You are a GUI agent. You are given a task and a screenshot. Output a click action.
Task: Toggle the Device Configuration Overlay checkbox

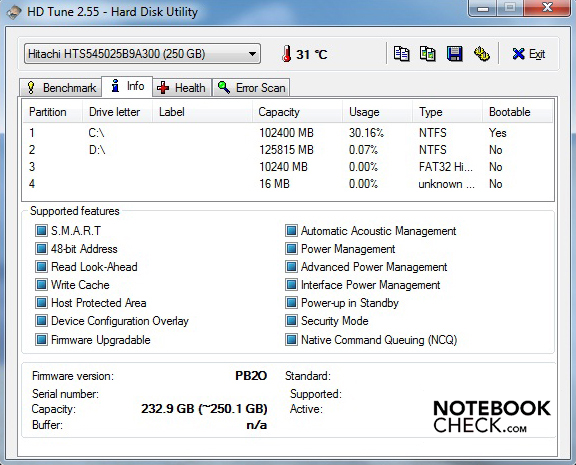[x=41, y=321]
